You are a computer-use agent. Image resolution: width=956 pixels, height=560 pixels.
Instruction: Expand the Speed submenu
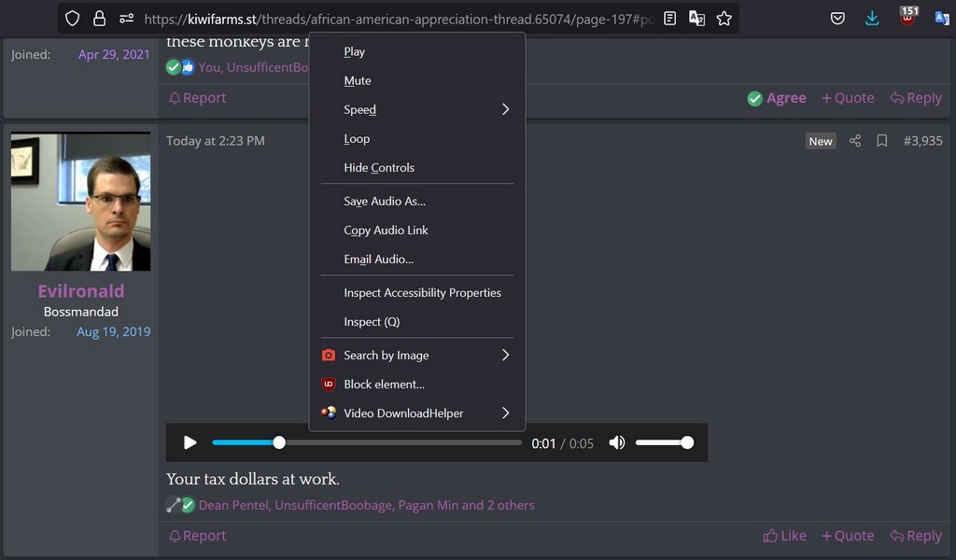[417, 110]
